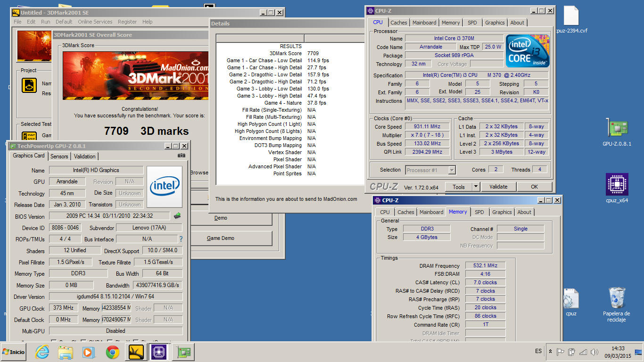Select the GPU-Z.0.8.1 desktop icon

pyautogui.click(x=617, y=133)
